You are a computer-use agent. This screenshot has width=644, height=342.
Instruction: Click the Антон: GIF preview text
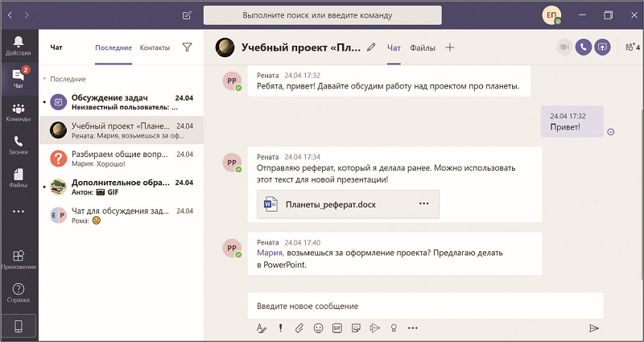95,192
